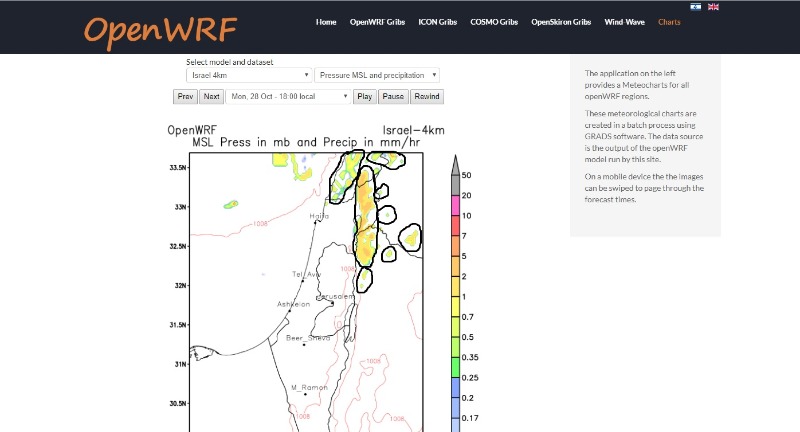Click the 33.5N latitude axis label

[178, 167]
